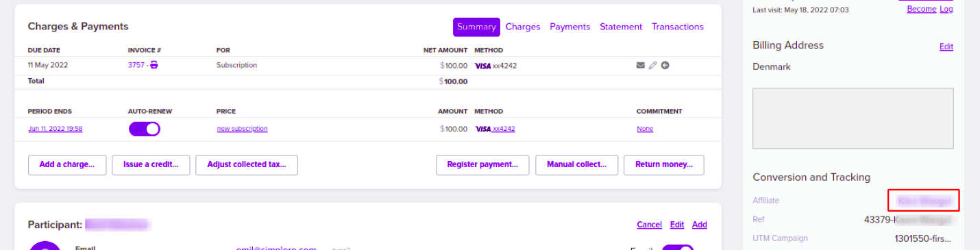Click Edit in the Participant section
The image size is (980, 250).
coord(677,225)
